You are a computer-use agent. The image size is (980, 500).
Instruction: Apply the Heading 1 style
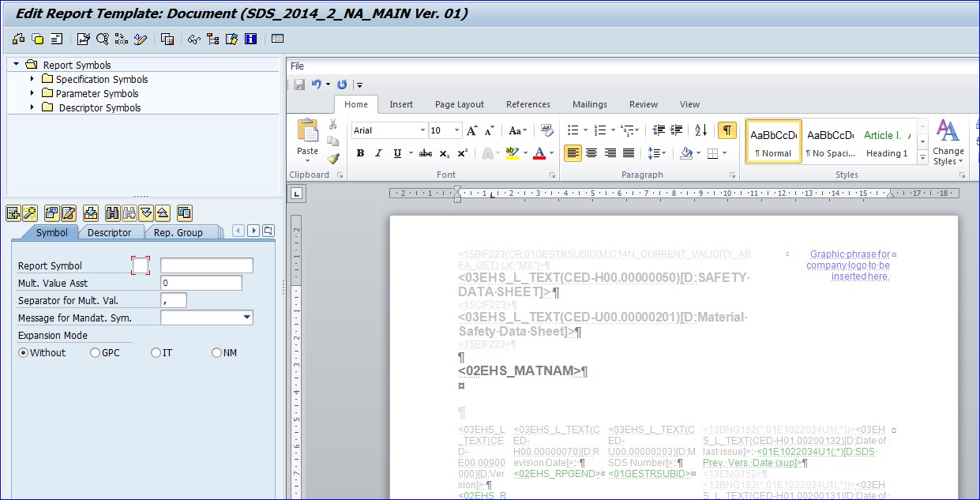(x=887, y=141)
